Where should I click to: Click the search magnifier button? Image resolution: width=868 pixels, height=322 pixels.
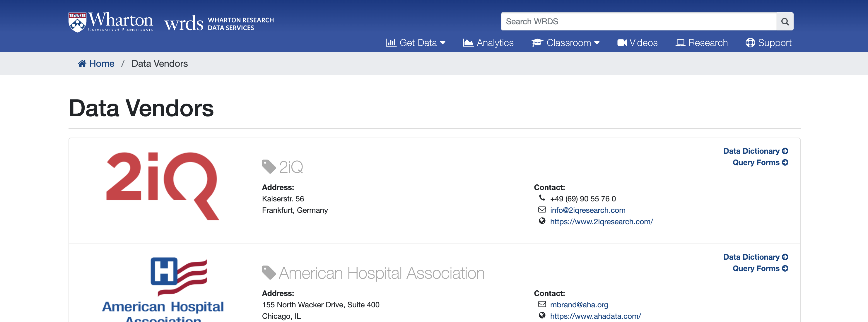pos(785,22)
